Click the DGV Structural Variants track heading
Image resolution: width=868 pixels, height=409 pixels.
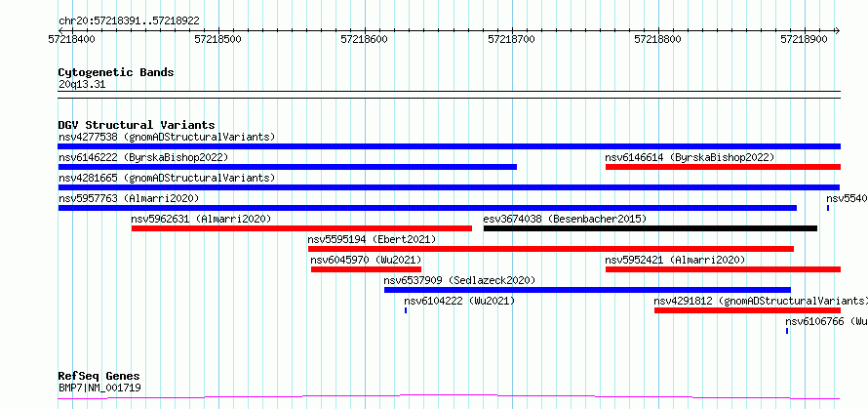(x=137, y=125)
